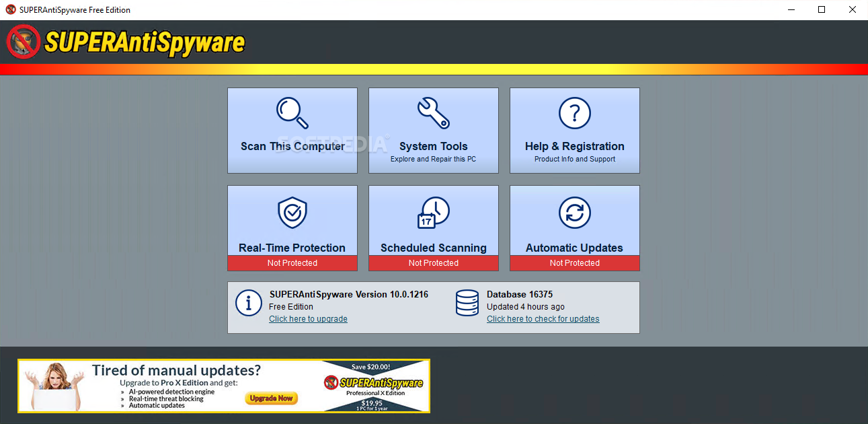Click the Automatic Updates label

[x=575, y=248]
